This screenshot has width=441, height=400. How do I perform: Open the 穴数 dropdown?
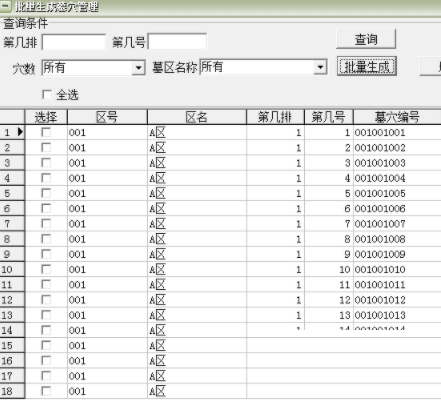(x=138, y=68)
